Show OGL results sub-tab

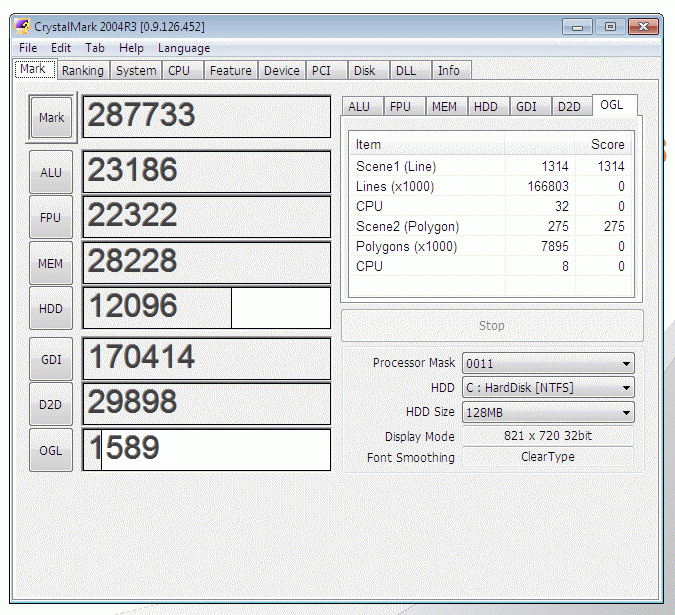[615, 105]
